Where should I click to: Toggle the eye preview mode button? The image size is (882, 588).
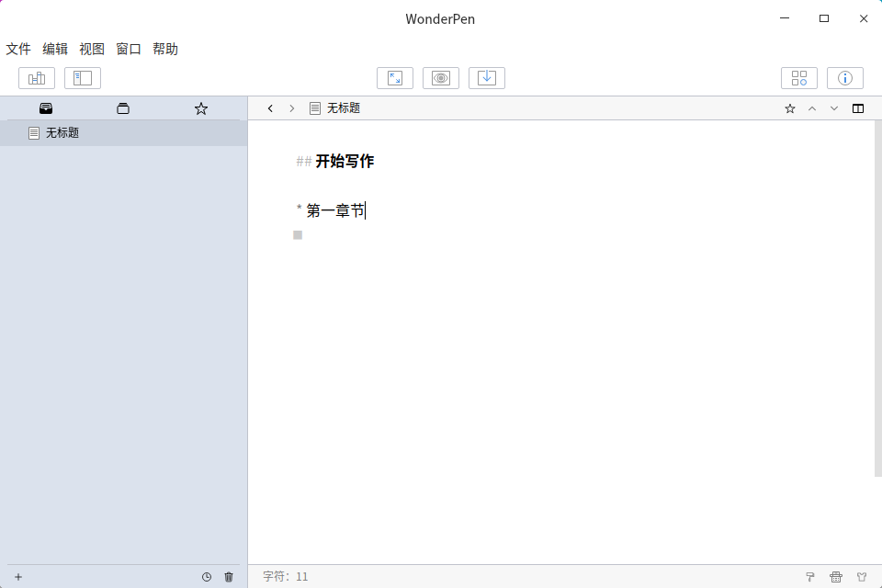(x=441, y=78)
